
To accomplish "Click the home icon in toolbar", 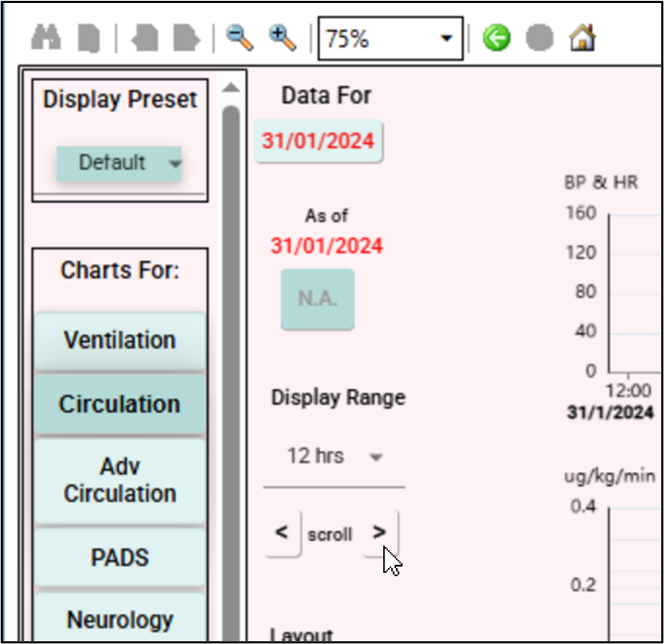I will point(582,38).
